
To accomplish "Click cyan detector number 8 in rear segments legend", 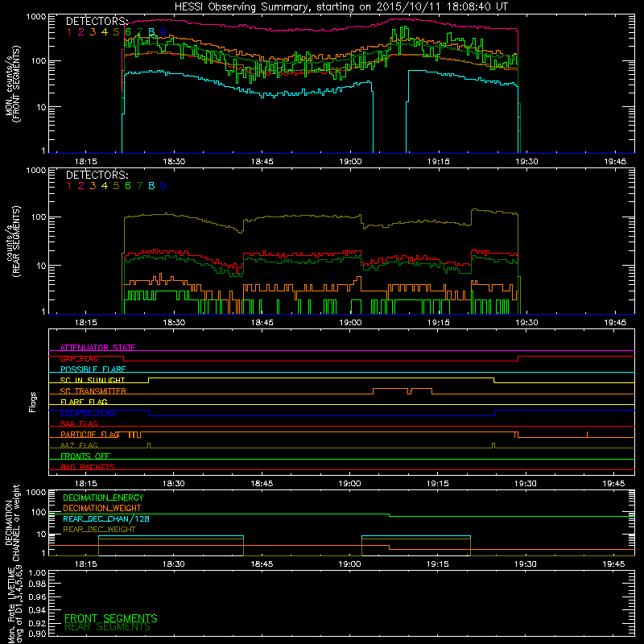I will 151,186.
